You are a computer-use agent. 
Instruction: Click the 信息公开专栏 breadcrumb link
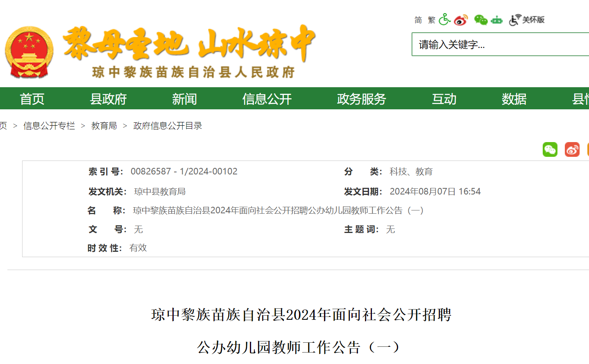49,126
